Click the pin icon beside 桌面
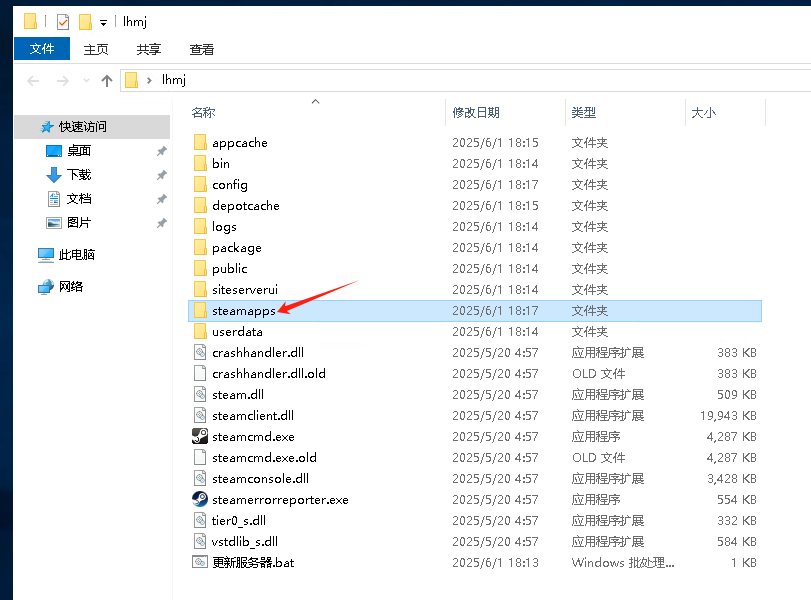The image size is (811, 600). pyautogui.click(x=161, y=151)
